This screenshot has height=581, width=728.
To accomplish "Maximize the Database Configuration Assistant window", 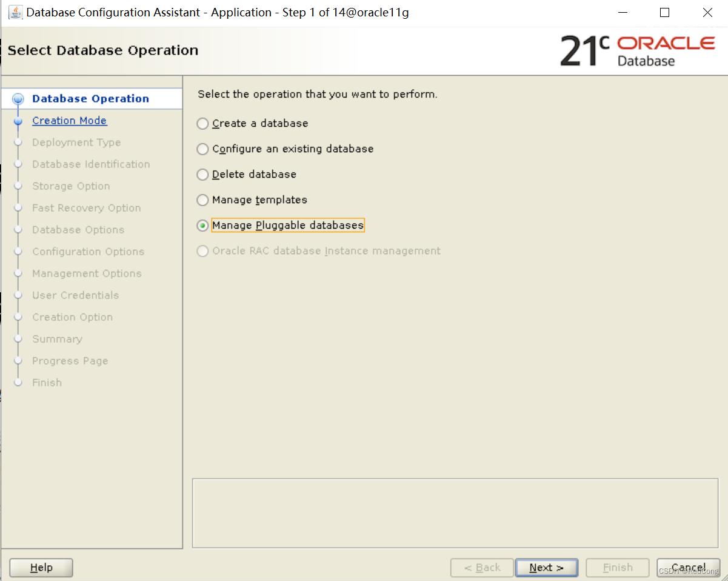I will (x=665, y=13).
